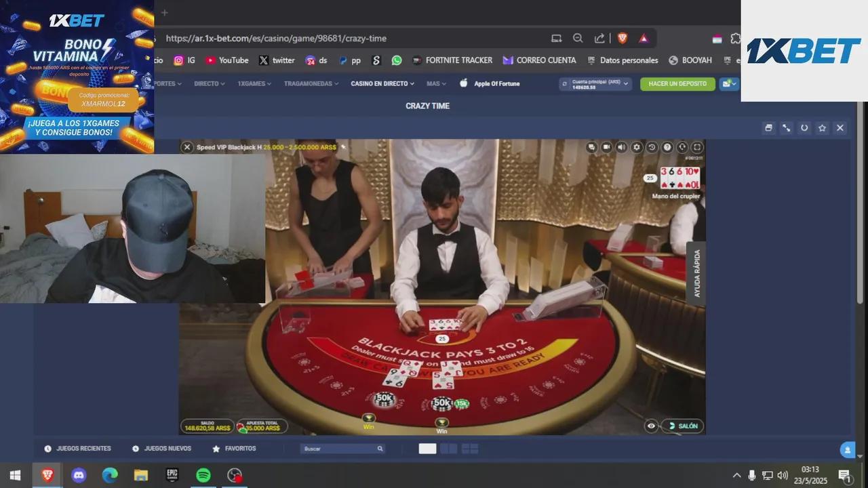This screenshot has height=488, width=868.
Task: Open Apple Of Fortune link
Action: [490, 83]
